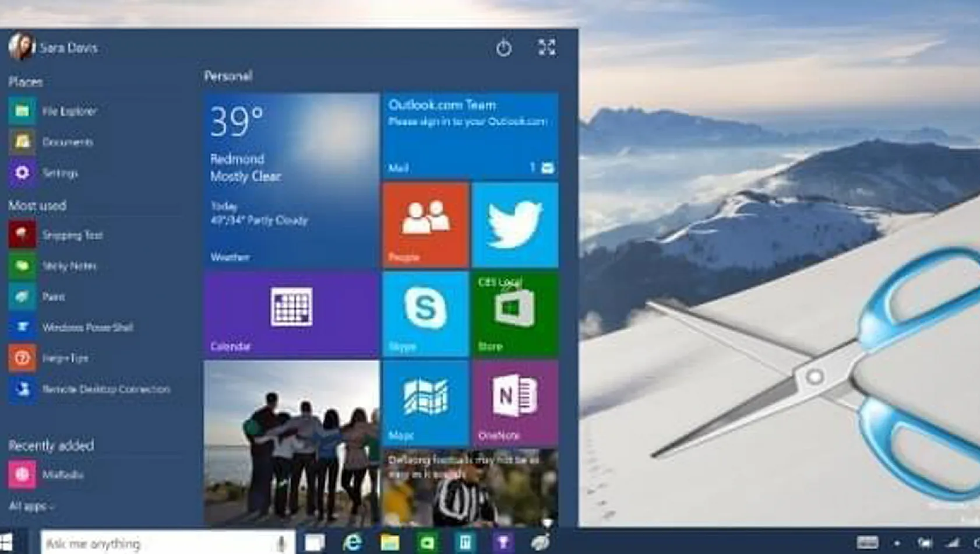Open the Help+Tips app

pos(49,358)
